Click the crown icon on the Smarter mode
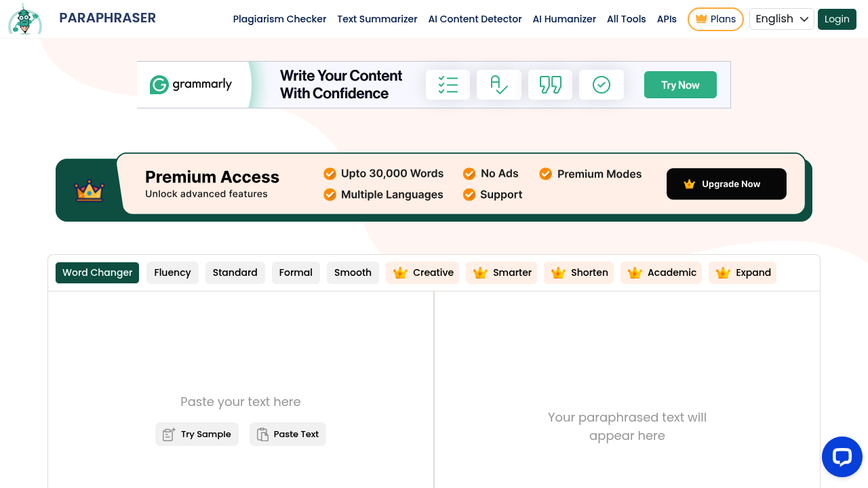This screenshot has height=488, width=868. click(x=480, y=272)
